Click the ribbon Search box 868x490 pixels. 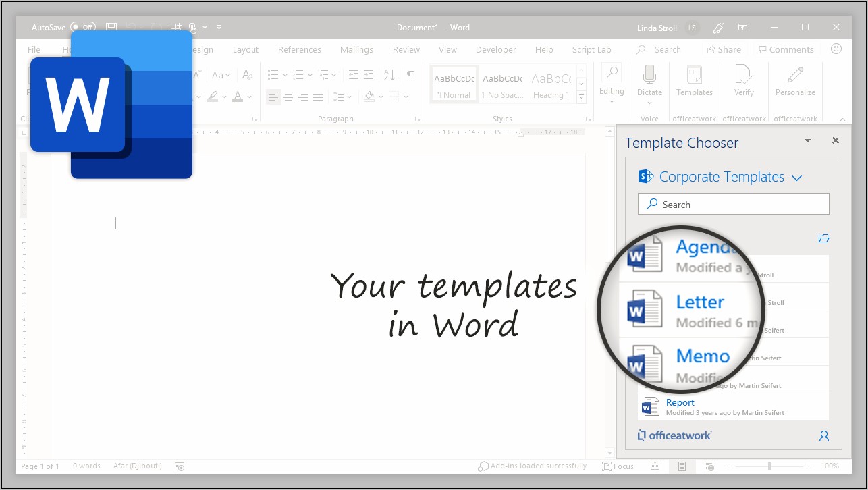pyautogui.click(x=658, y=49)
